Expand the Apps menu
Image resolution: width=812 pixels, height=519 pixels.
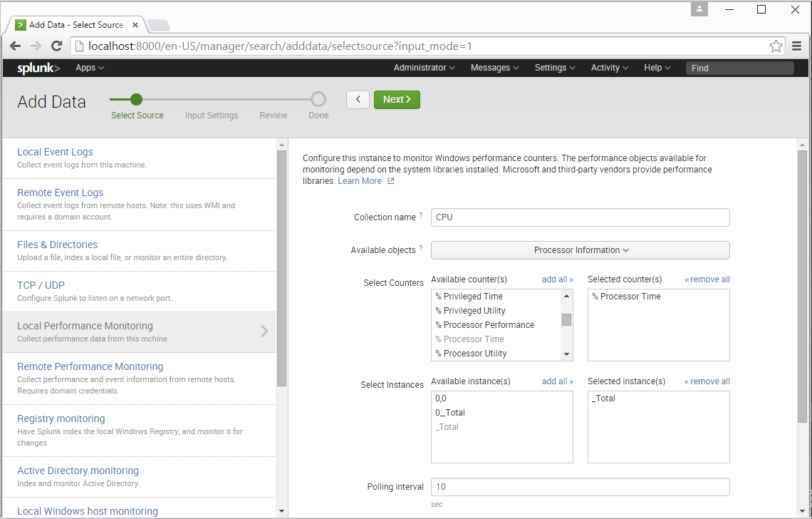point(90,68)
